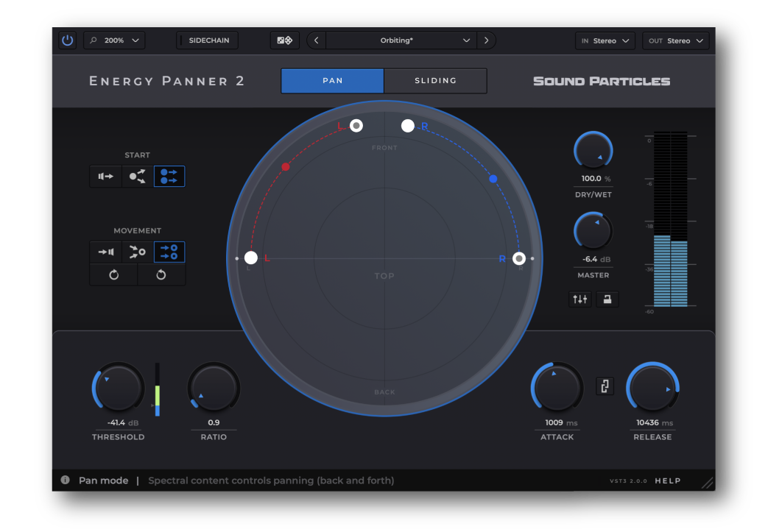Click the -41.4 dB threshold value
This screenshot has height=532, width=768.
[x=122, y=422]
